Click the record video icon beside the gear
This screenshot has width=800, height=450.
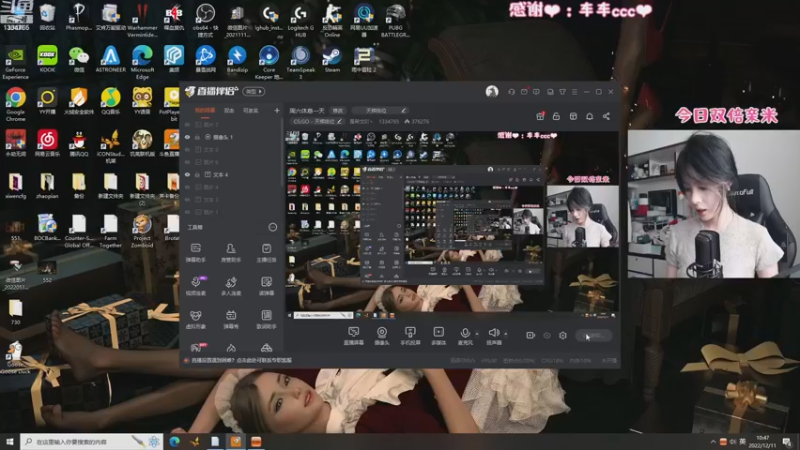[x=530, y=335]
